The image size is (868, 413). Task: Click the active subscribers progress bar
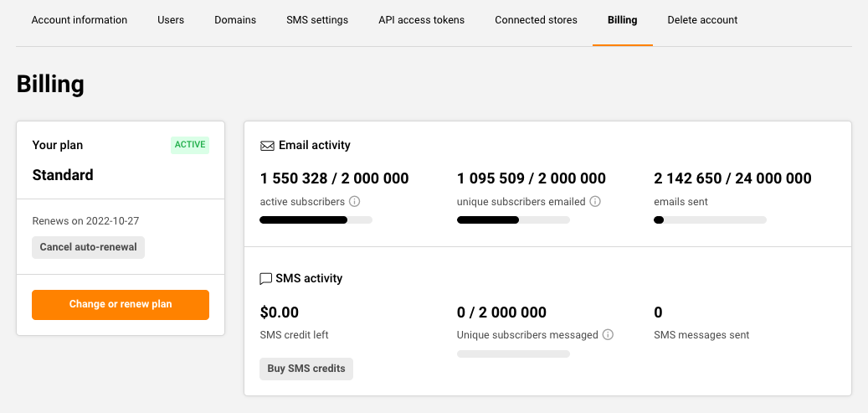[x=316, y=220]
